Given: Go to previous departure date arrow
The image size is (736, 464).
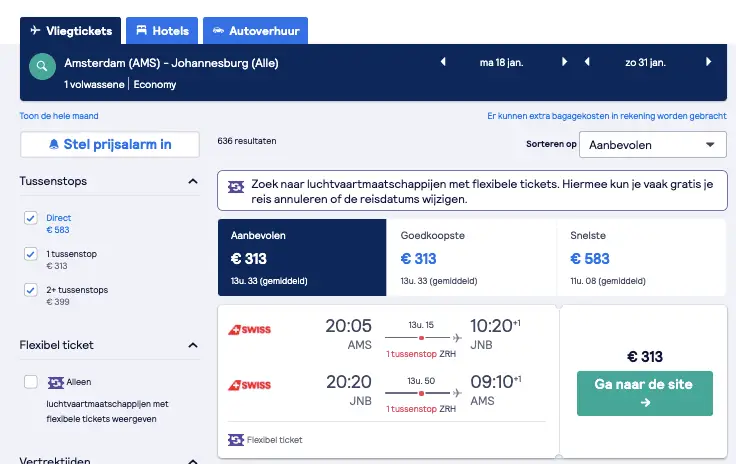Looking at the screenshot, I should pyautogui.click(x=443, y=62).
